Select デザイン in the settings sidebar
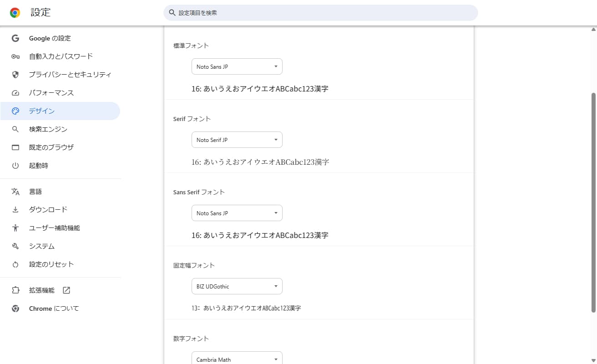The width and height of the screenshot is (597, 364). 42,111
